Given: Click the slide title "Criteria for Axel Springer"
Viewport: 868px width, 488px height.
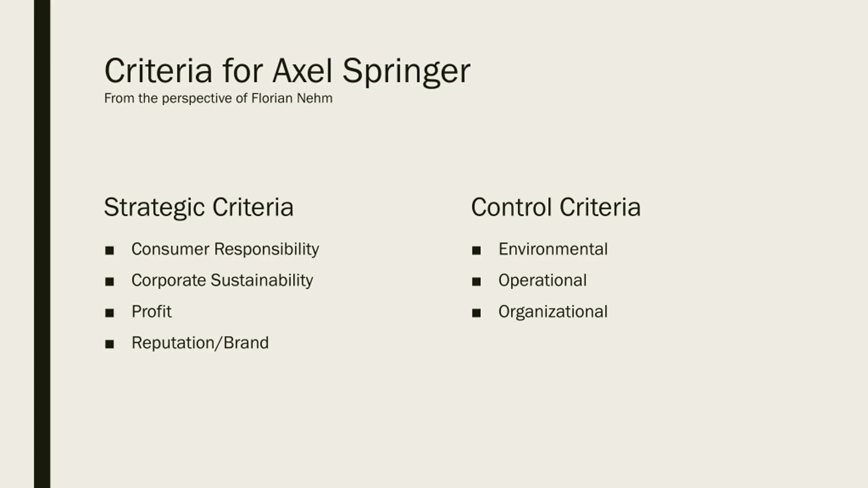Looking at the screenshot, I should pos(287,71).
